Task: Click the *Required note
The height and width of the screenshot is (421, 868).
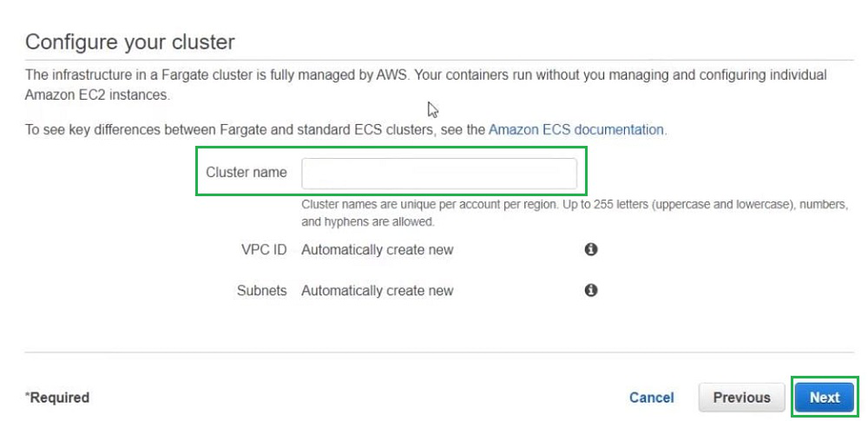Action: coord(57,398)
